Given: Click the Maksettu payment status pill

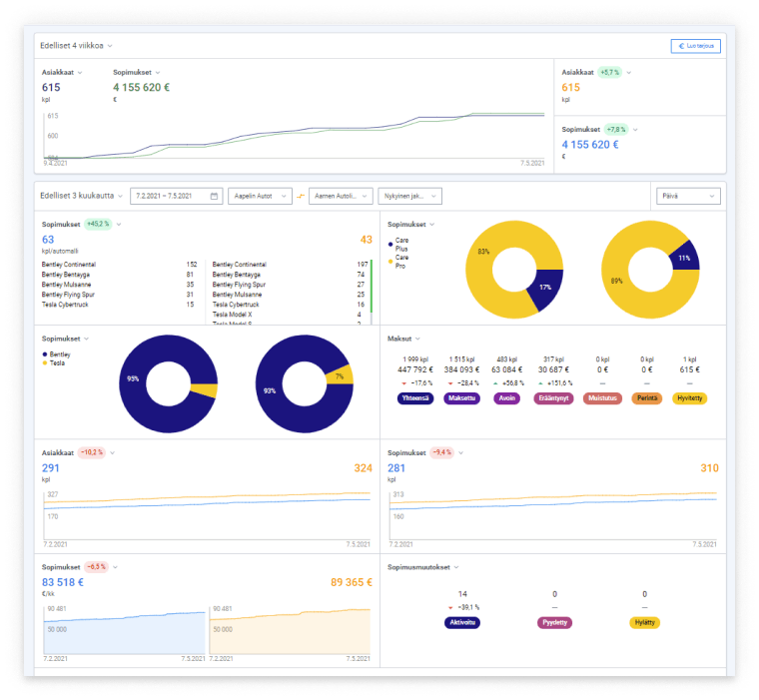Looking at the screenshot, I should (x=461, y=398).
